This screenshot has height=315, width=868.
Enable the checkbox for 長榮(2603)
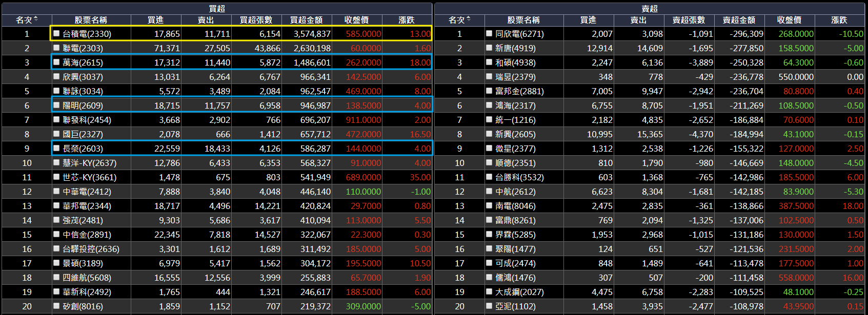click(56, 148)
